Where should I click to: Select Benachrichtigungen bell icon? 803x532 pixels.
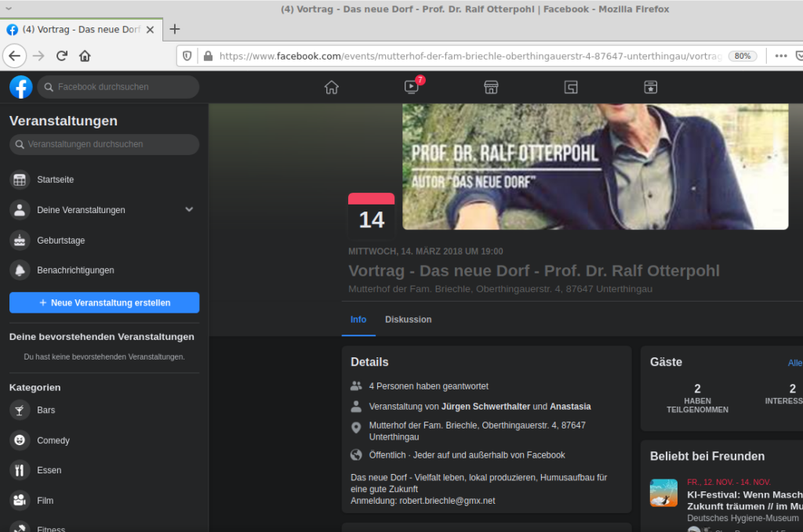click(x=20, y=270)
